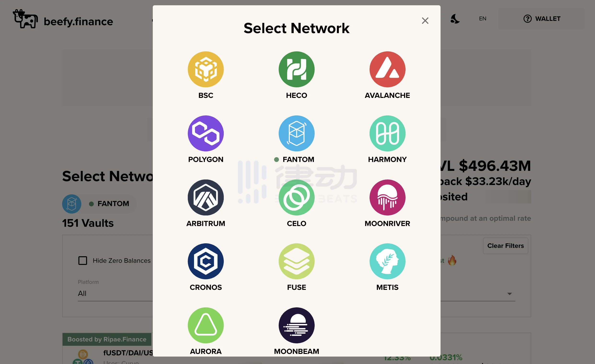Open beefy.finance home menu

click(63, 20)
